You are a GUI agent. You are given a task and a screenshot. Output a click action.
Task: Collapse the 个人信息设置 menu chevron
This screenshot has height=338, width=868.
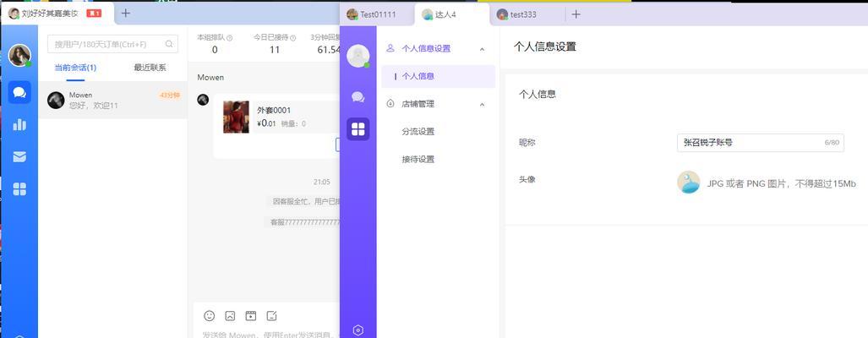(x=482, y=49)
